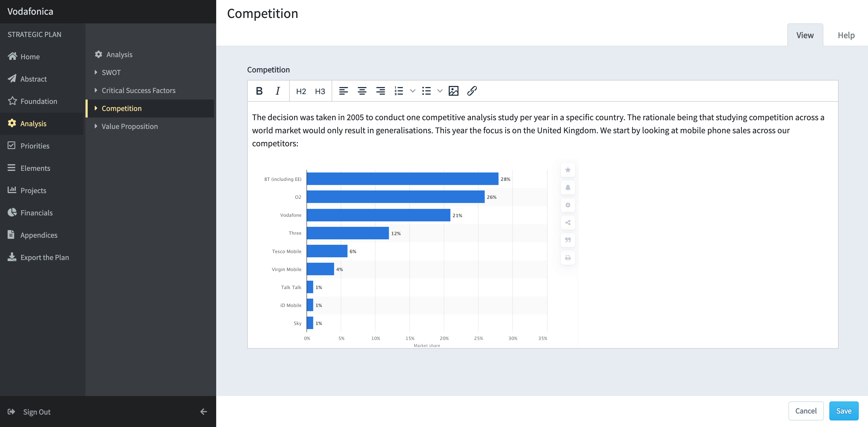The width and height of the screenshot is (868, 427).
Task: Insert a hyperlink
Action: point(472,91)
